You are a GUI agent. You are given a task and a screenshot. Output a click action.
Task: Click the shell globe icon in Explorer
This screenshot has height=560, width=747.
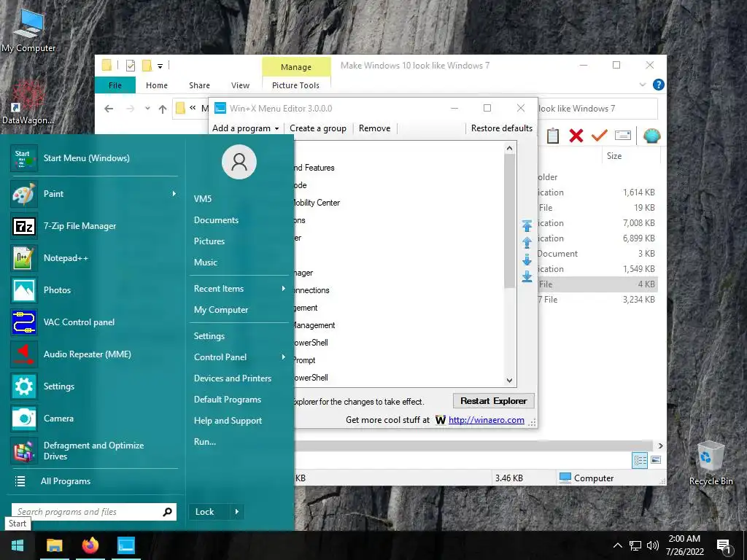coord(651,136)
